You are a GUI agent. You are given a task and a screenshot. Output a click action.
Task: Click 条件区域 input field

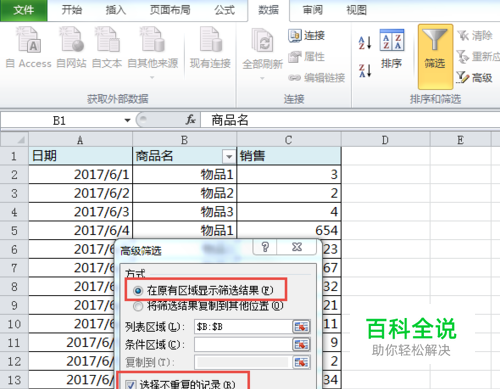pyautogui.click(x=243, y=345)
